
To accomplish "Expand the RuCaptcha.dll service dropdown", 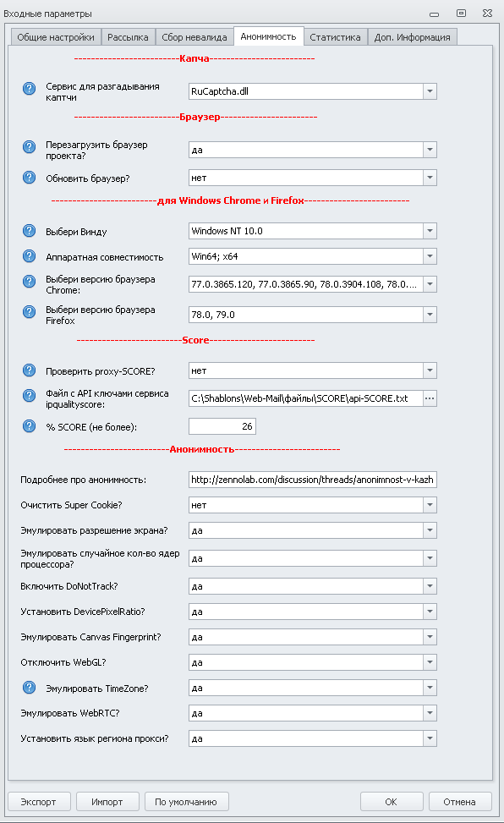I will 430,91.
